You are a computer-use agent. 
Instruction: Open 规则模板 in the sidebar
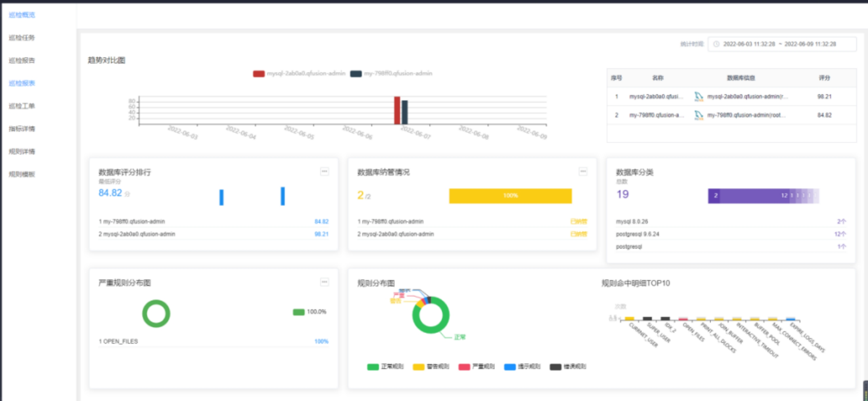pos(22,174)
